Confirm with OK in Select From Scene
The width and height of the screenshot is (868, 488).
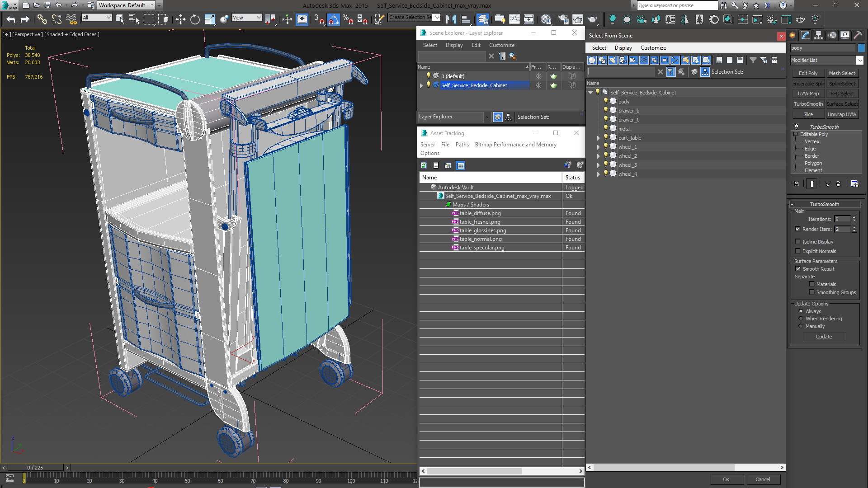pos(726,479)
